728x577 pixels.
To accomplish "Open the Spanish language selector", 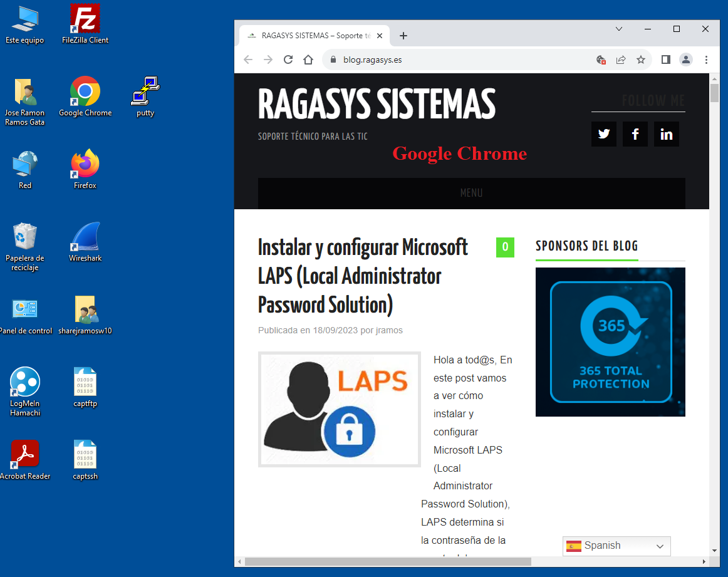I will point(616,546).
